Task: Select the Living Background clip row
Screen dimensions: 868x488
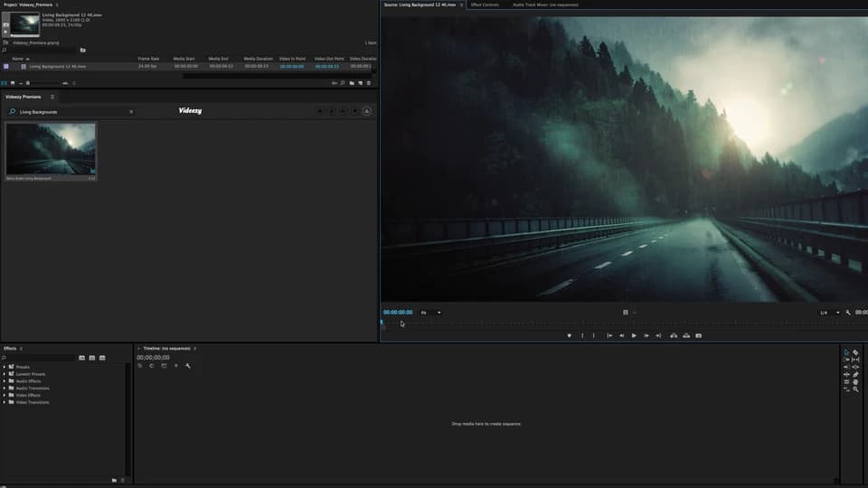Action: (188, 66)
